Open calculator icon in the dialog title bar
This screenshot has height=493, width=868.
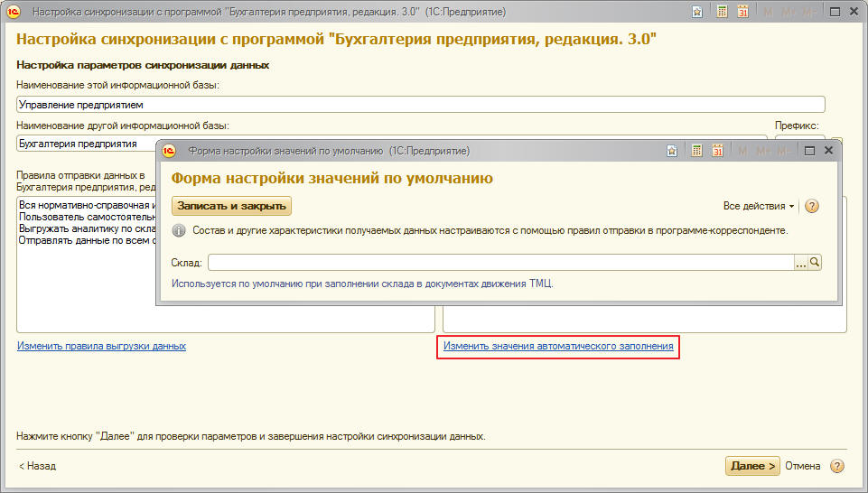(696, 151)
